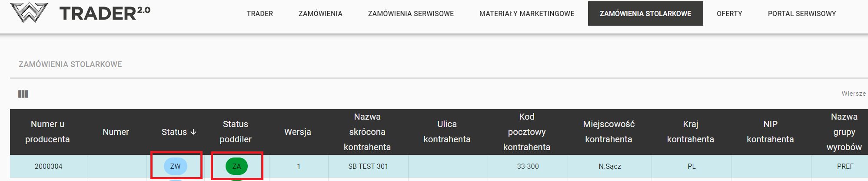
Task: Open the TRADER menu item
Action: [259, 13]
